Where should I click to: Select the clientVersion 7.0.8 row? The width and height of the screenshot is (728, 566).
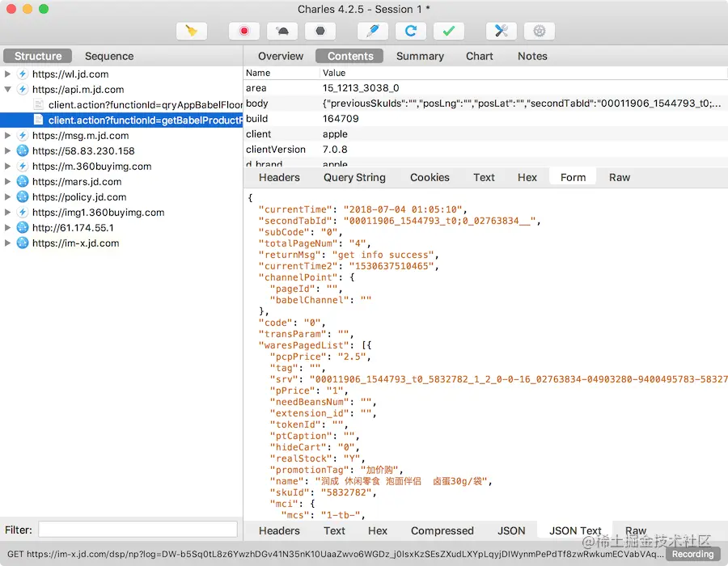485,150
